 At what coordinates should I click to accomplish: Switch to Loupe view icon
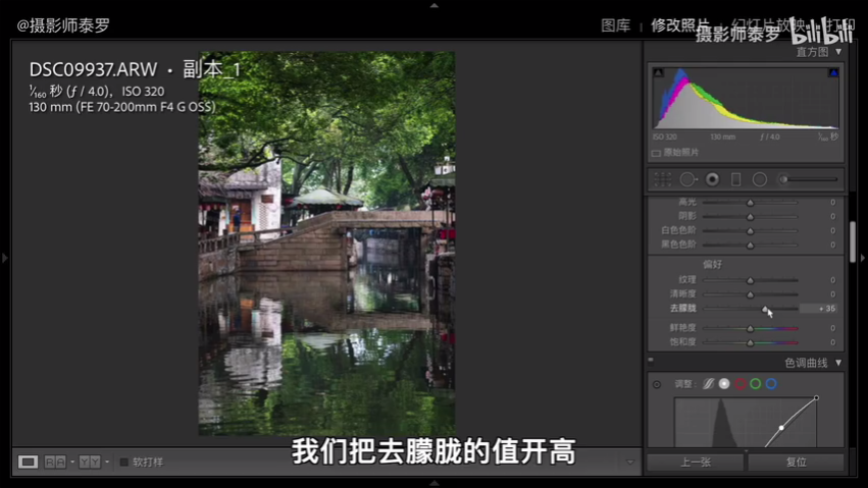click(28, 462)
